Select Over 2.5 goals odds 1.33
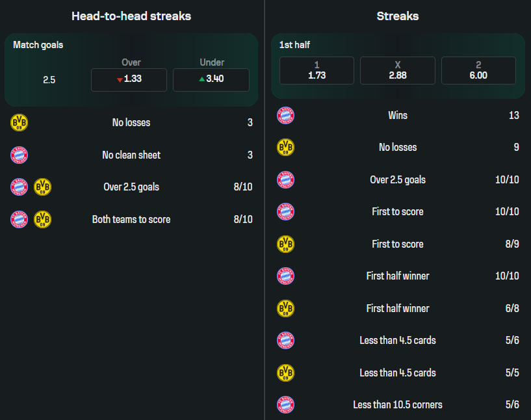This screenshot has height=420, width=531. [129, 79]
